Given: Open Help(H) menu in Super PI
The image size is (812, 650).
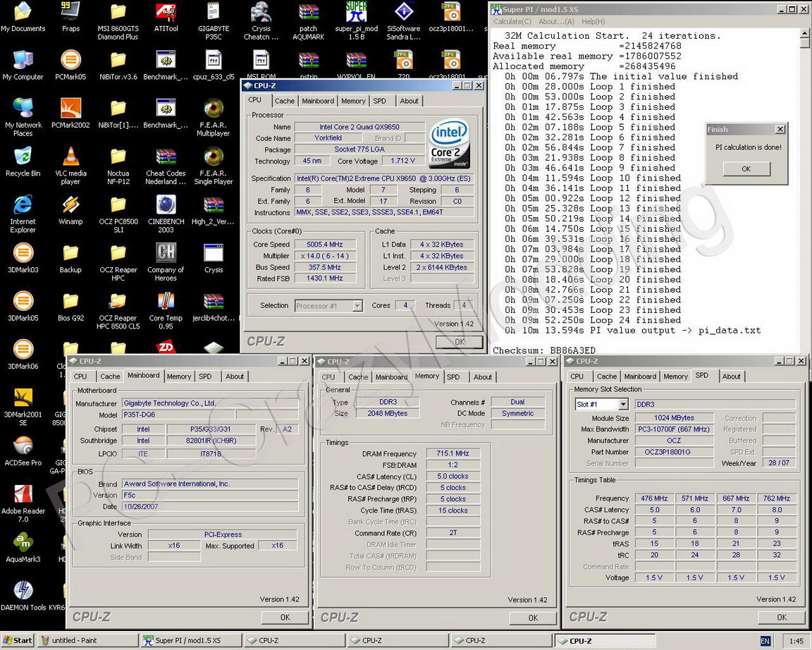Looking at the screenshot, I should [593, 22].
